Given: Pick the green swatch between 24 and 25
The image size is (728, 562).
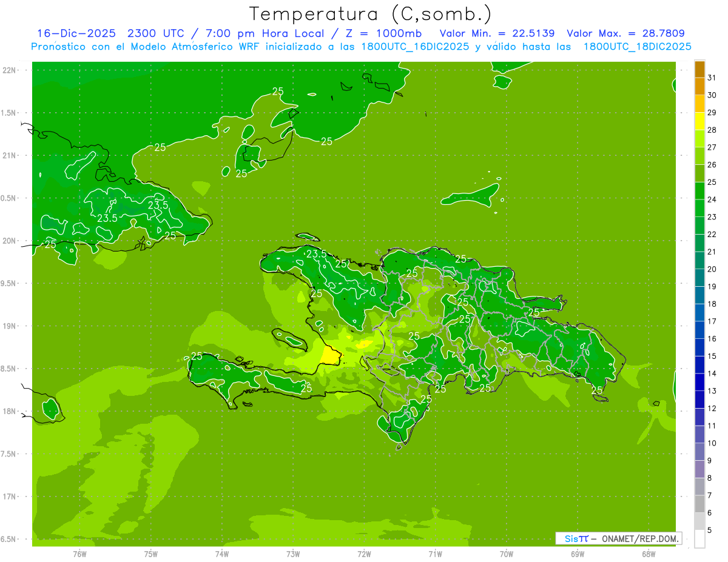Looking at the screenshot, I should pos(699,191).
